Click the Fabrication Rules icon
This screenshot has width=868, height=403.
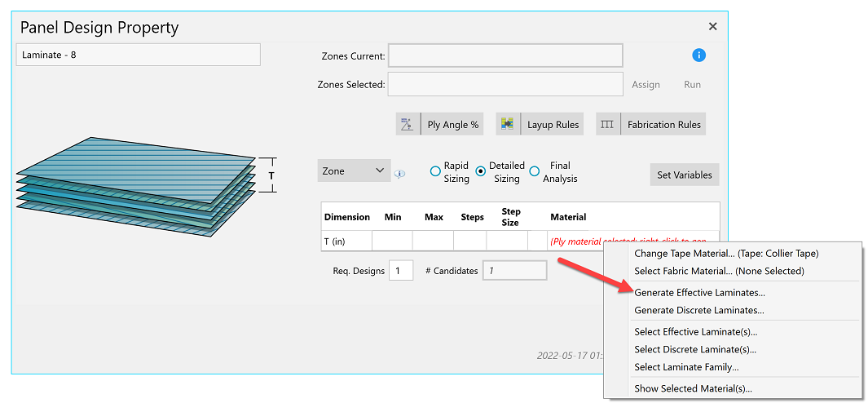(608, 125)
